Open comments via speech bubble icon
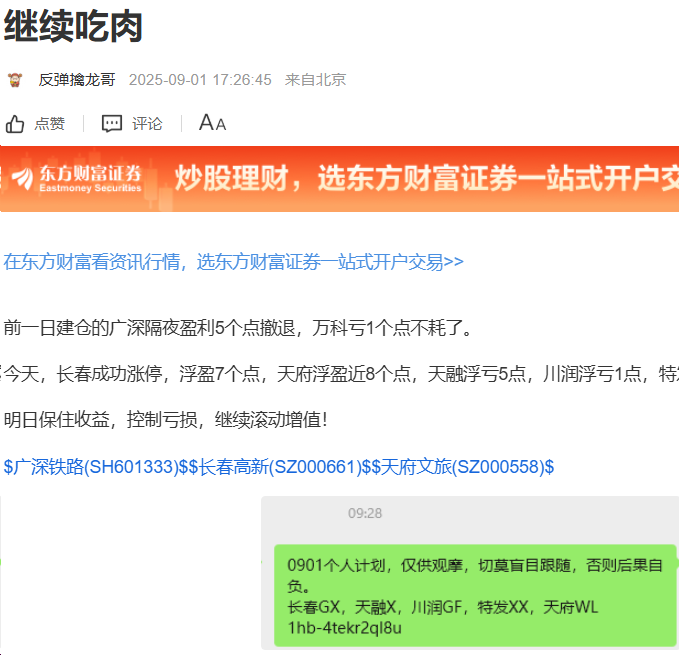Screen dimensions: 679x655 (112, 123)
